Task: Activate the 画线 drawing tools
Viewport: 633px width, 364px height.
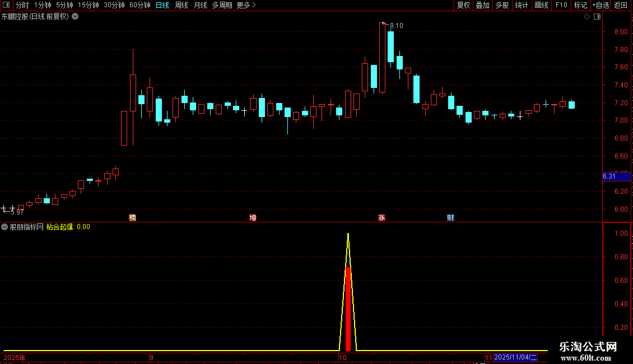Action: coord(541,5)
